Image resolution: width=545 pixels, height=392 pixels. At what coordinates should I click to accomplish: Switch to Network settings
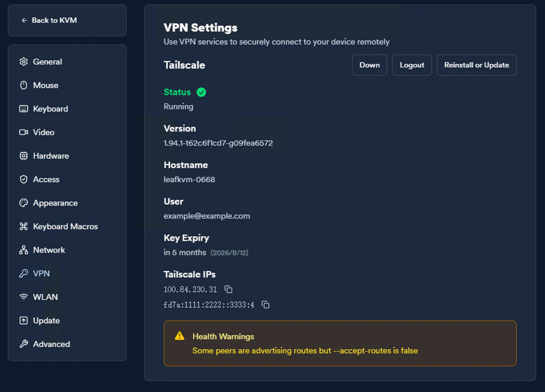click(x=49, y=250)
